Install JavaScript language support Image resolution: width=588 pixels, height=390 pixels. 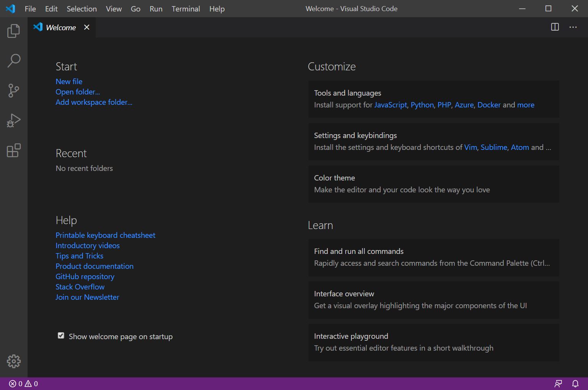click(390, 105)
